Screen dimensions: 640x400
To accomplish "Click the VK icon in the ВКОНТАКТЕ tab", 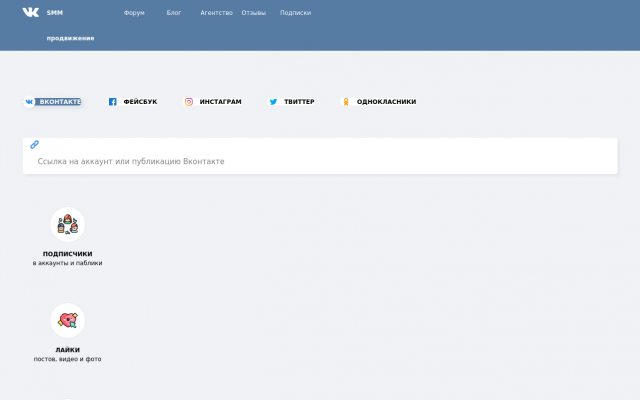I will pyautogui.click(x=29, y=102).
